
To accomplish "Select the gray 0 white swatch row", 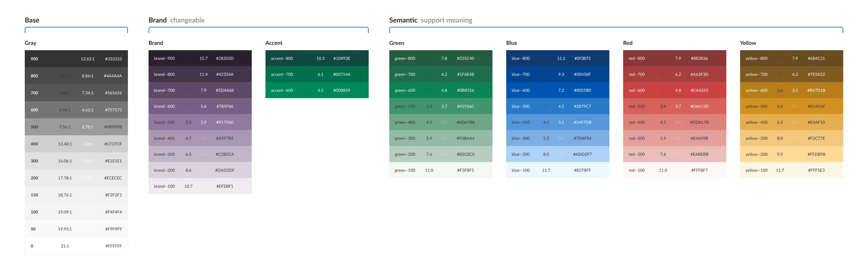I will point(76,246).
